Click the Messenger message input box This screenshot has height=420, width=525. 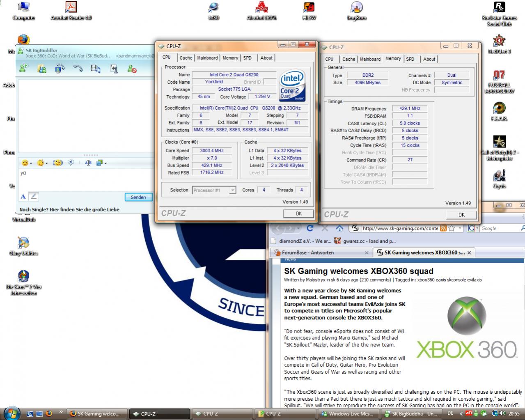coord(85,180)
